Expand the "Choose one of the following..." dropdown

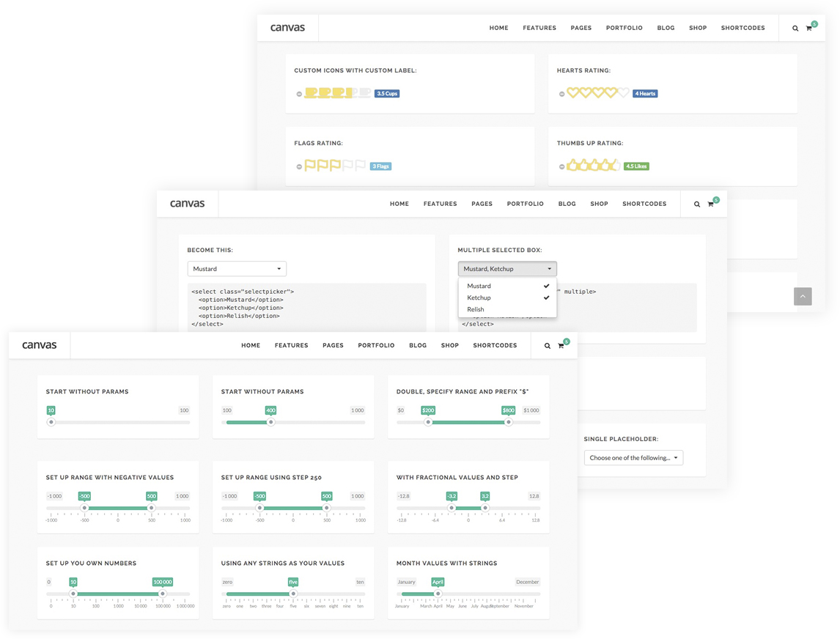pos(633,458)
